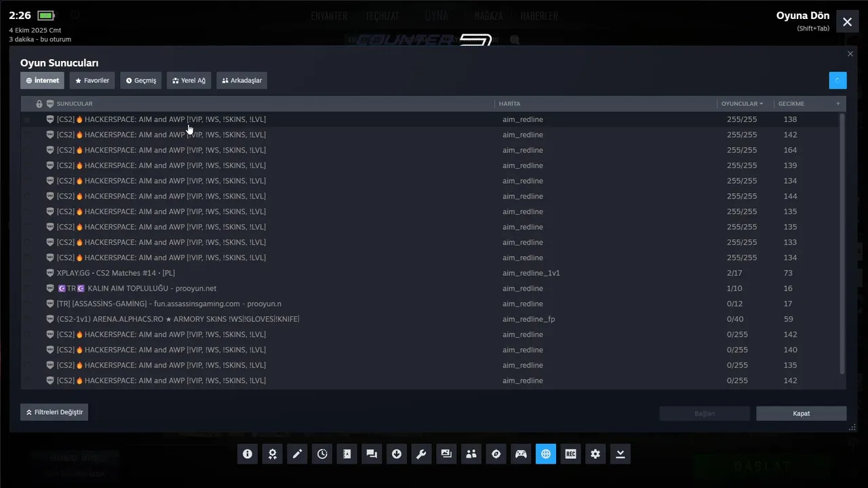Open the friends list icon in toolbar

click(471, 454)
